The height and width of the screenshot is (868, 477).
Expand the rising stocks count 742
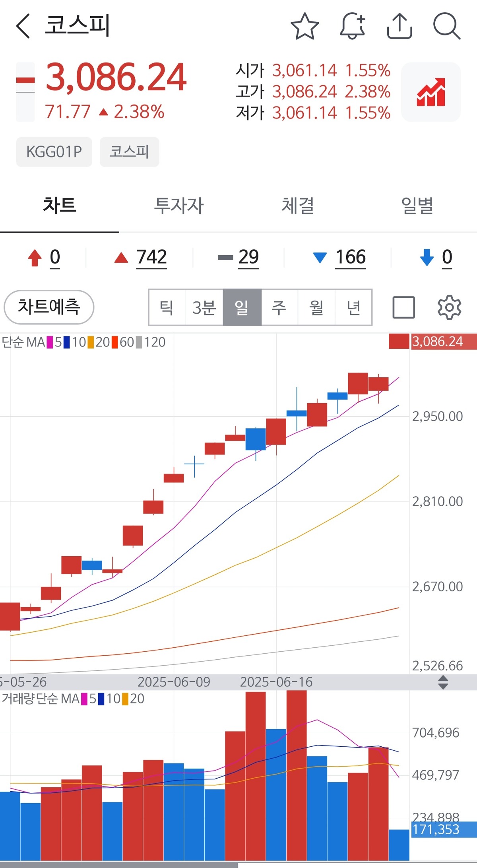pyautogui.click(x=151, y=257)
